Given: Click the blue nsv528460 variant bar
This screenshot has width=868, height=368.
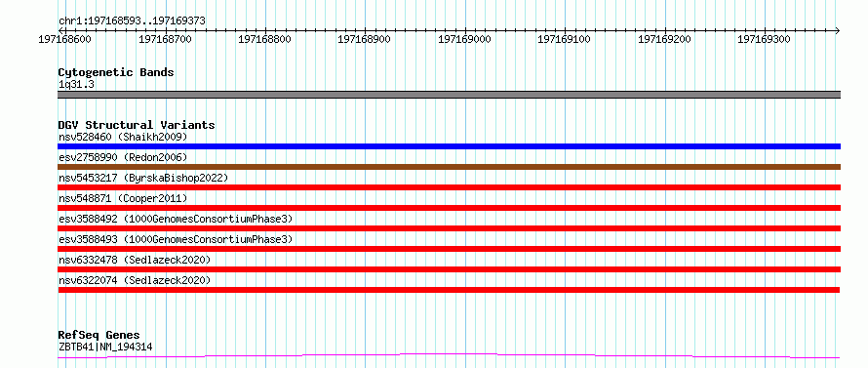Looking at the screenshot, I should (449, 146).
